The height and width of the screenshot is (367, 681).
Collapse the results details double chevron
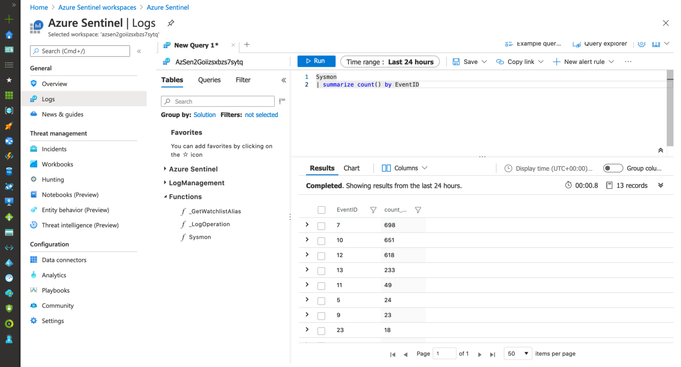[x=661, y=185]
